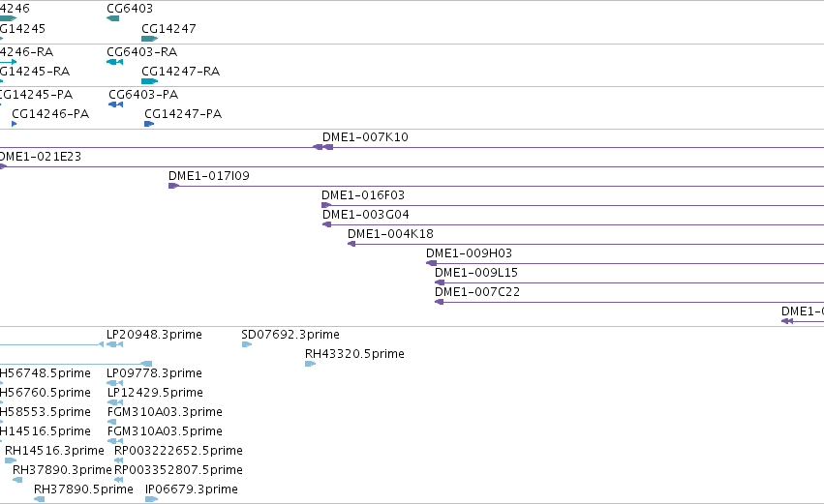Select the RP003222652.5prime EST glyph
Screen dimensions: 824x504
(x=118, y=460)
